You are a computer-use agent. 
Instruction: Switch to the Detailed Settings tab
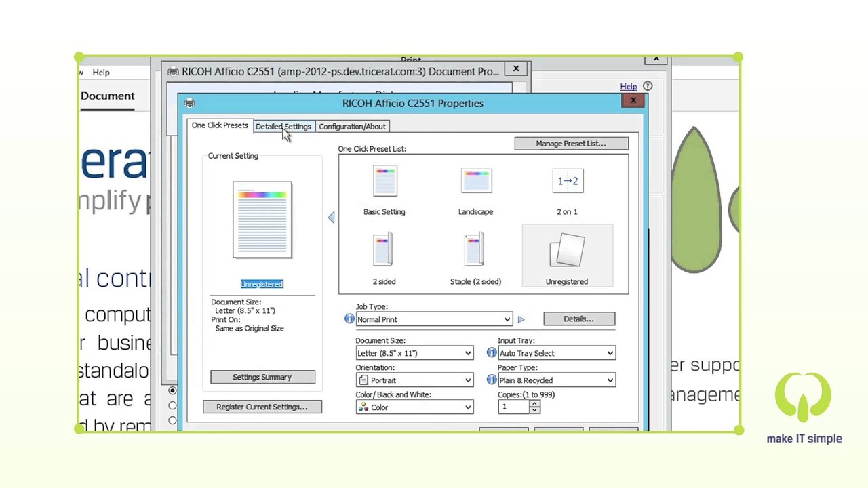click(x=283, y=127)
